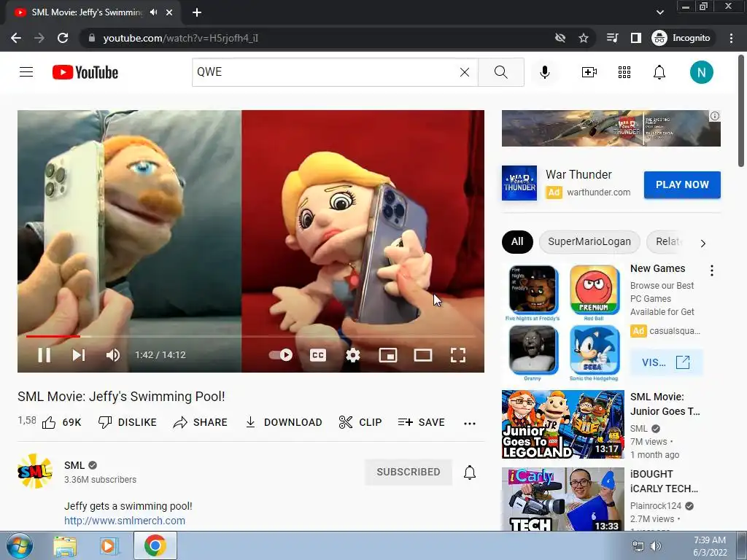The height and width of the screenshot is (560, 747).
Task: Seek on the video progress bar
Action: pos(251,336)
